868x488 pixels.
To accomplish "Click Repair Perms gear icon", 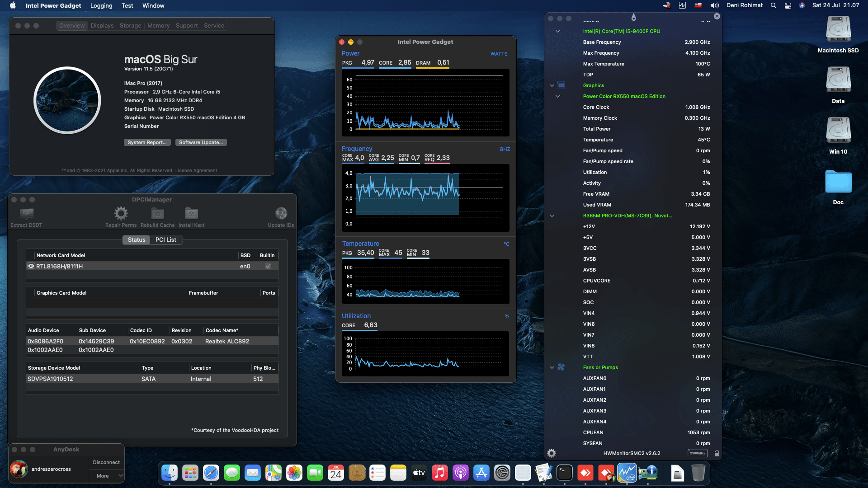I will click(121, 213).
